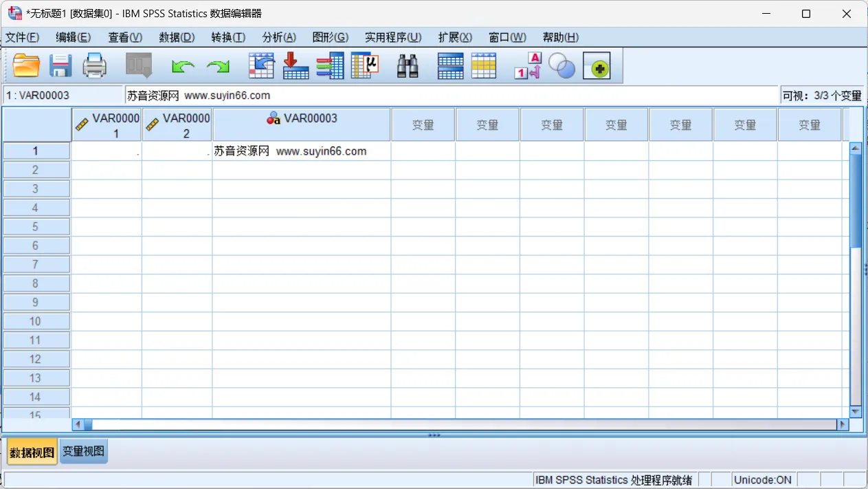Image resolution: width=868 pixels, height=489 pixels.
Task: Save the current data document
Action: coord(60,65)
